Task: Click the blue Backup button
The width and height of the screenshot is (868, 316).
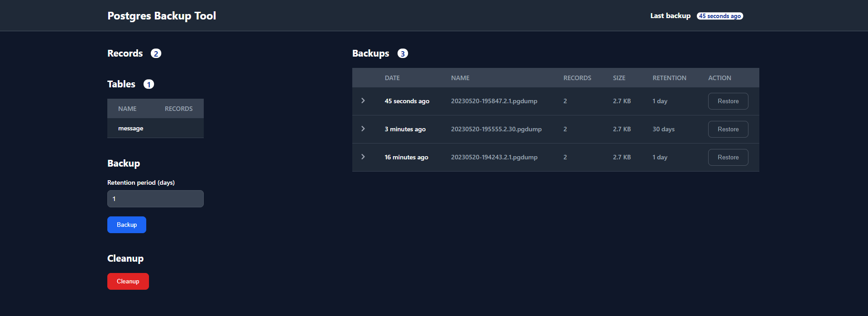Action: coord(127,225)
